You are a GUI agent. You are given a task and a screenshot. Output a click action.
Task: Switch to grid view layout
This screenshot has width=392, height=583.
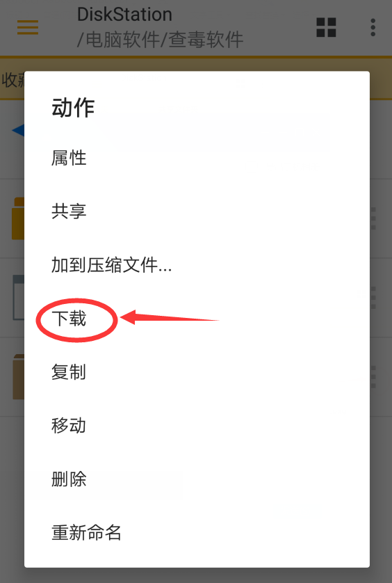(326, 27)
